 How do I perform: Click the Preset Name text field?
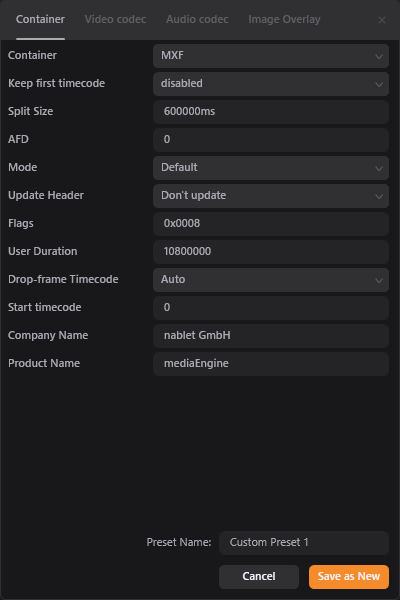pyautogui.click(x=304, y=543)
